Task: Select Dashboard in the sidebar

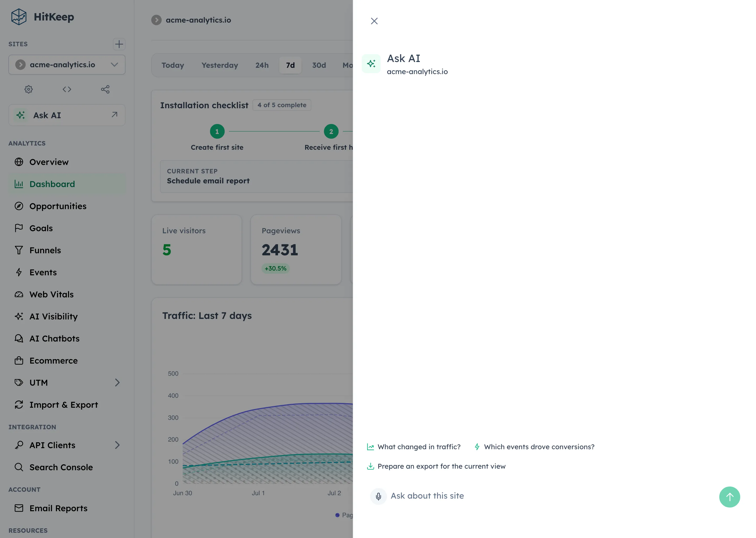Action: click(67, 184)
